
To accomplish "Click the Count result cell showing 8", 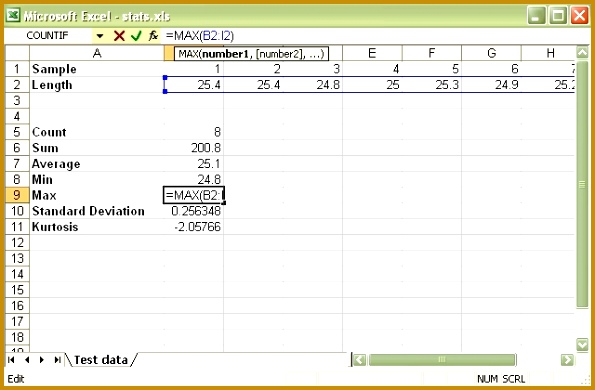I will tap(194, 132).
